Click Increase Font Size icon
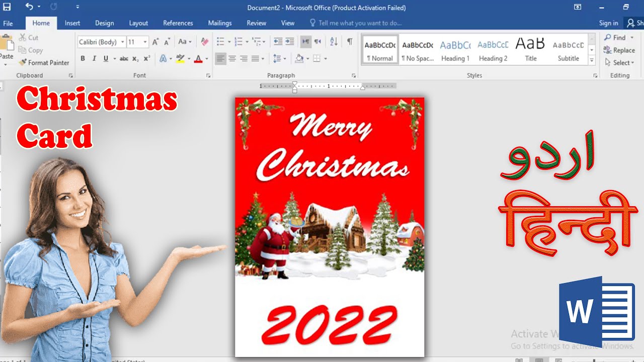The height and width of the screenshot is (362, 644). point(155,42)
